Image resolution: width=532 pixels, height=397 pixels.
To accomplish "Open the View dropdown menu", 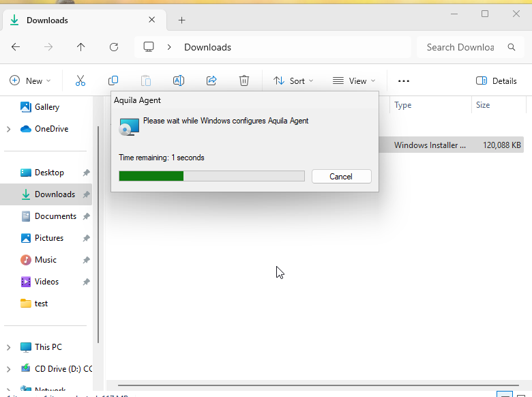I will (x=354, y=80).
